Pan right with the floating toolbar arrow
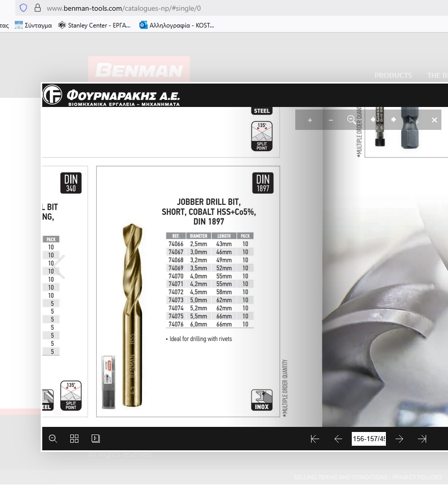448x487 pixels. [394, 120]
